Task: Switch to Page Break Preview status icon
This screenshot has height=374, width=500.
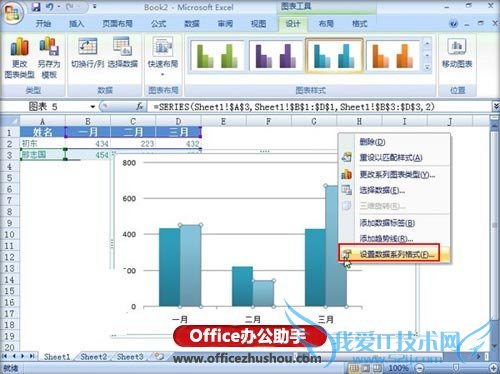Action: pos(377,368)
